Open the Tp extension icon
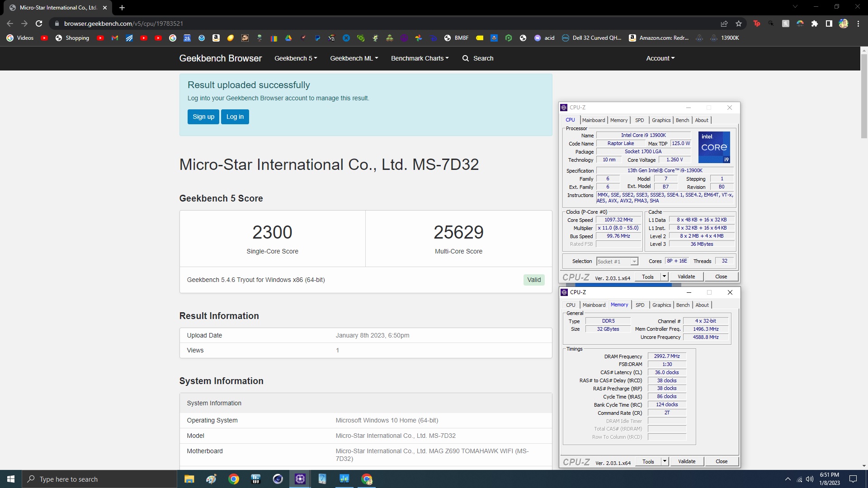The height and width of the screenshot is (488, 868). coord(757,23)
